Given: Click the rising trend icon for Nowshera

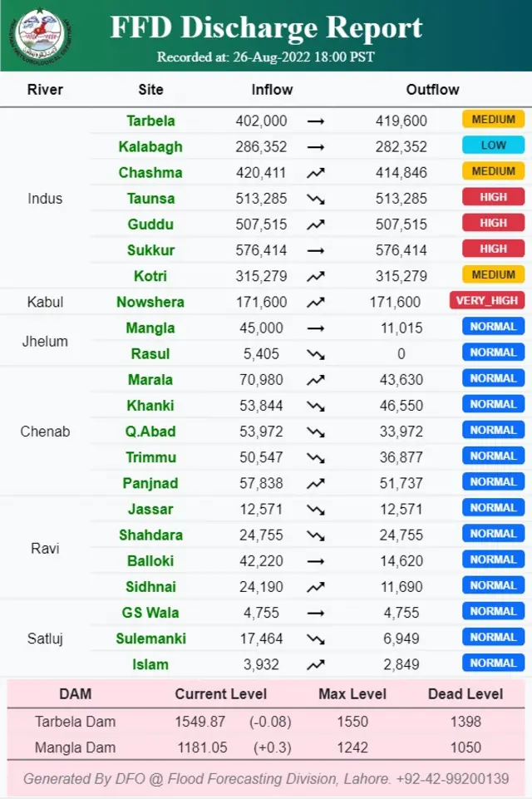Looking at the screenshot, I should [316, 303].
